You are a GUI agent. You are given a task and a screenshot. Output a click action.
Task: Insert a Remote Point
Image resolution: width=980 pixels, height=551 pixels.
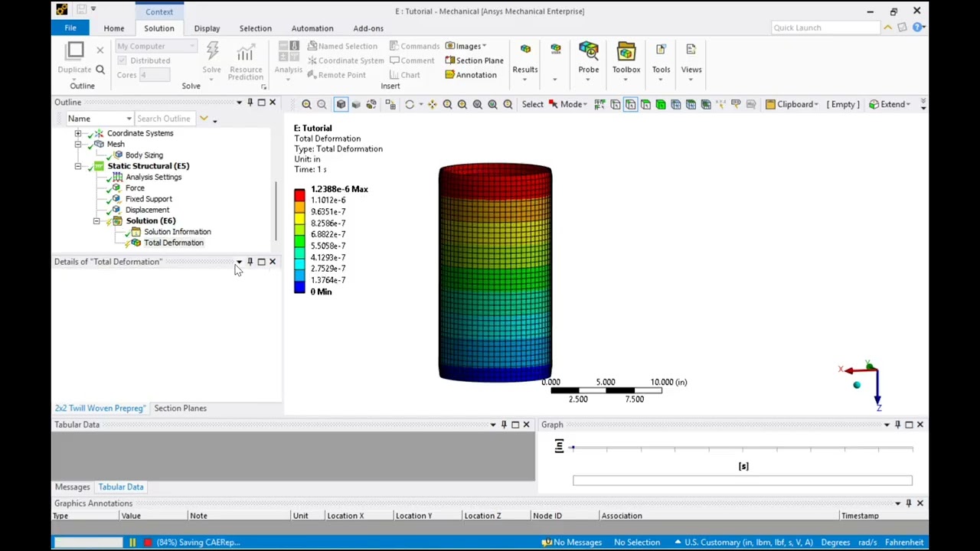click(x=336, y=75)
